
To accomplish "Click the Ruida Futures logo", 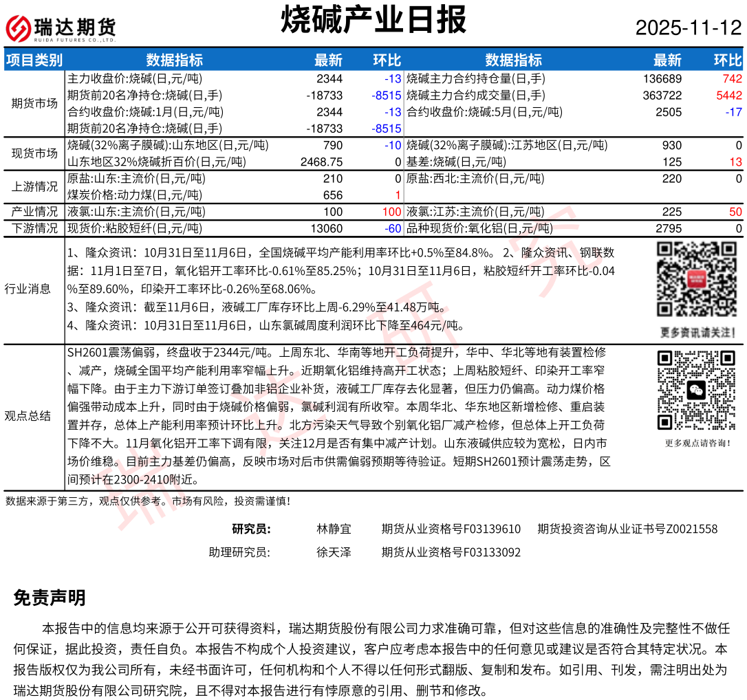I will click(61, 28).
